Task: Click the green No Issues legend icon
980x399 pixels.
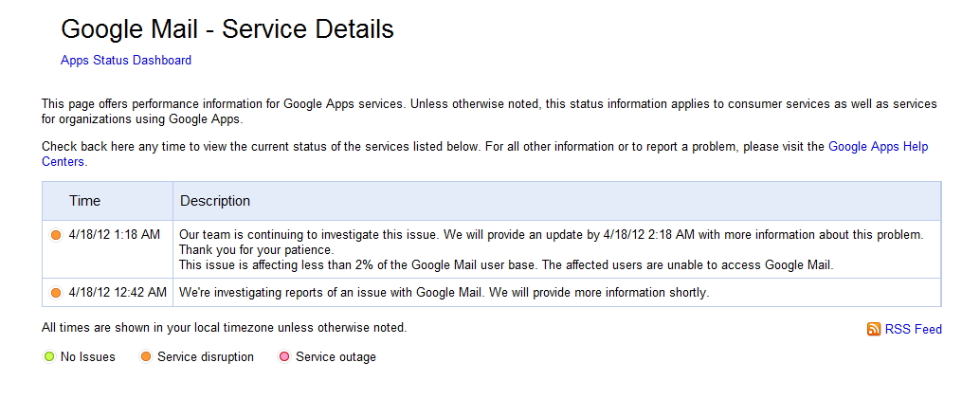Action: (x=49, y=357)
